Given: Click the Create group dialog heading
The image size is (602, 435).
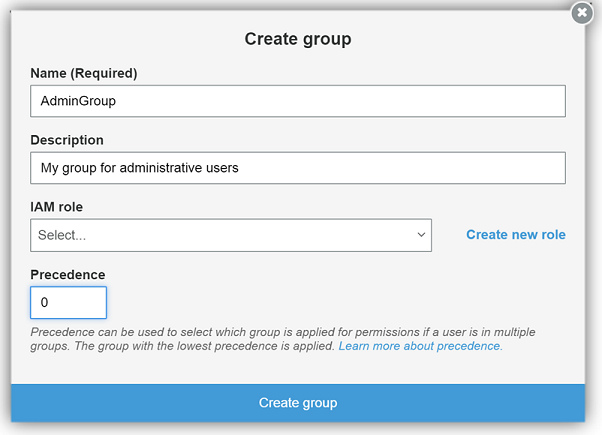Looking at the screenshot, I should (x=298, y=39).
